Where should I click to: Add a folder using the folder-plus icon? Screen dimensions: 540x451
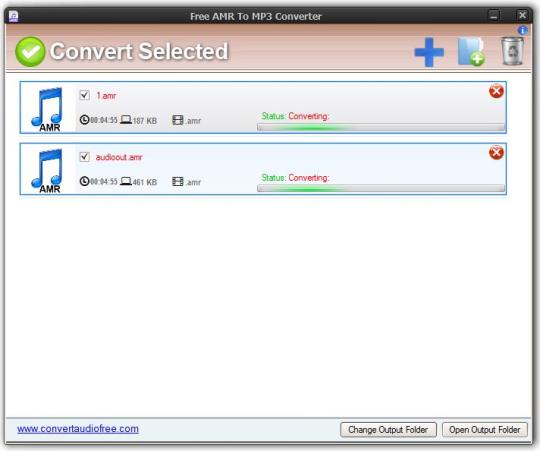pyautogui.click(x=471, y=52)
